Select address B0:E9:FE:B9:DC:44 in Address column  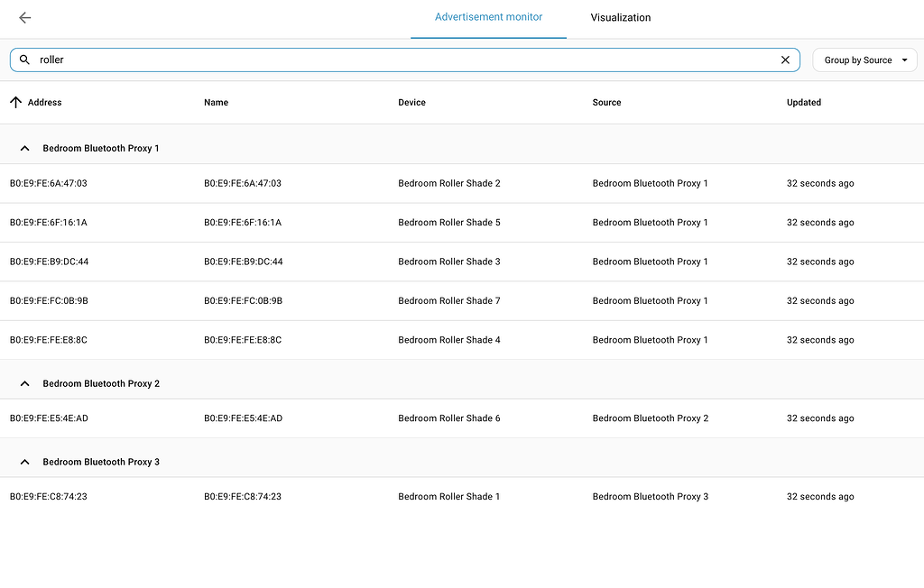(49, 262)
